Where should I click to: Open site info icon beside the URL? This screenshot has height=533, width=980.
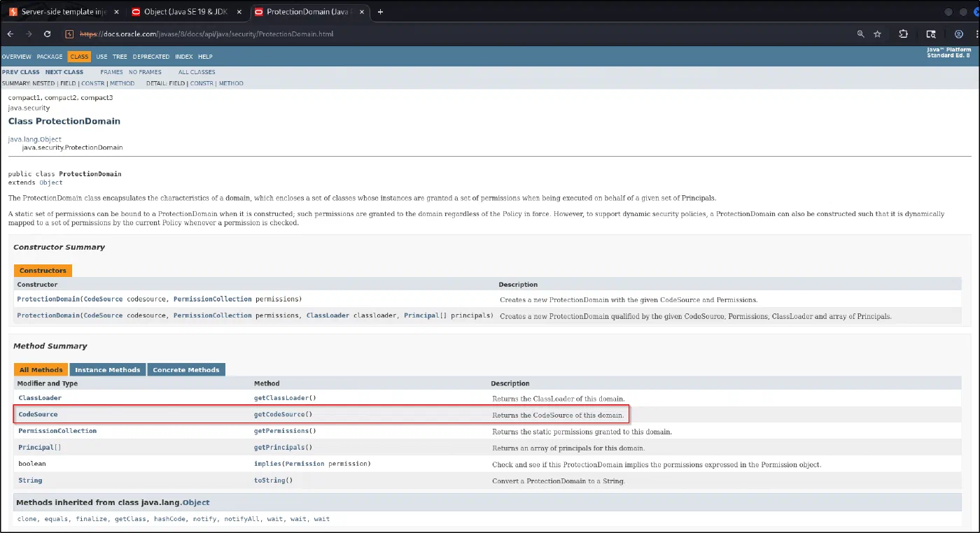tap(69, 34)
